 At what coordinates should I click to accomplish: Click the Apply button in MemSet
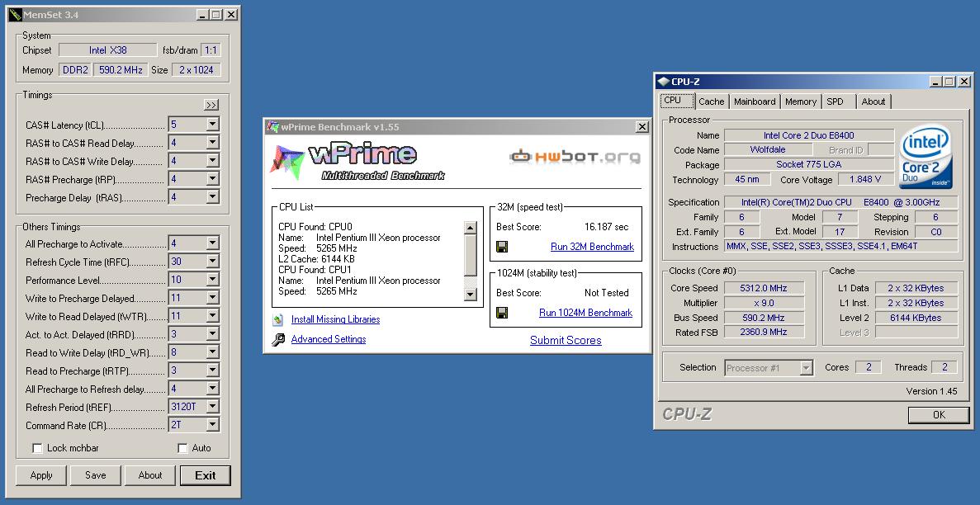click(41, 475)
